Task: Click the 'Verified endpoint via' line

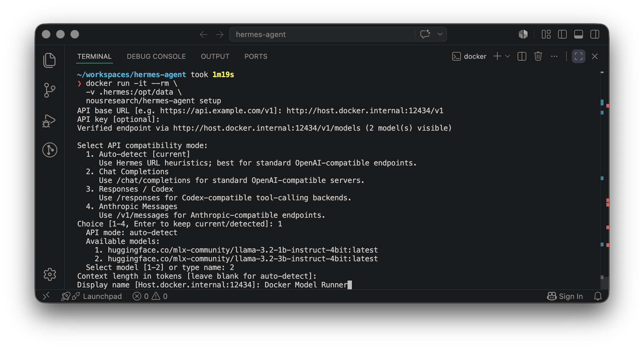Action: pos(264,128)
